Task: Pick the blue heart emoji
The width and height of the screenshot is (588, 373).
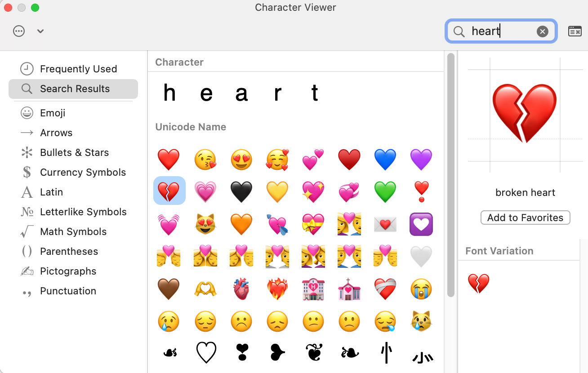Action: [385, 160]
